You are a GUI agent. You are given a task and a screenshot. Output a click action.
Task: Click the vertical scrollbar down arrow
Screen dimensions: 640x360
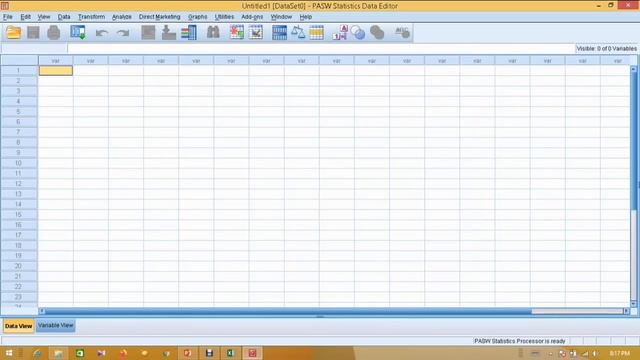coord(634,304)
